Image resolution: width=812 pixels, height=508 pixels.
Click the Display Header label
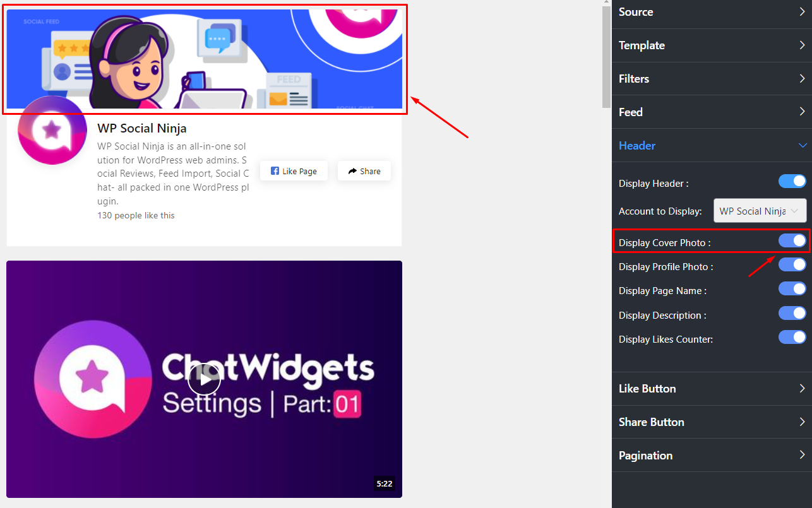coord(654,184)
